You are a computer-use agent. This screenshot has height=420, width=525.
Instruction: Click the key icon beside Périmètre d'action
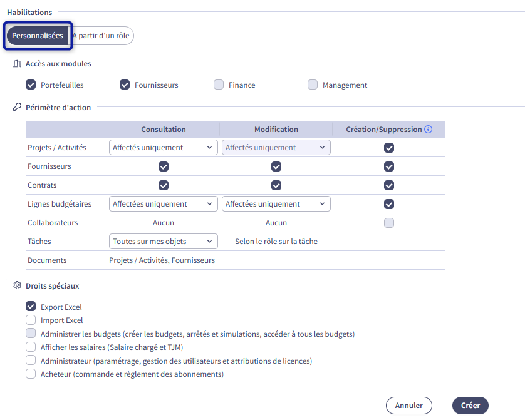(17, 107)
